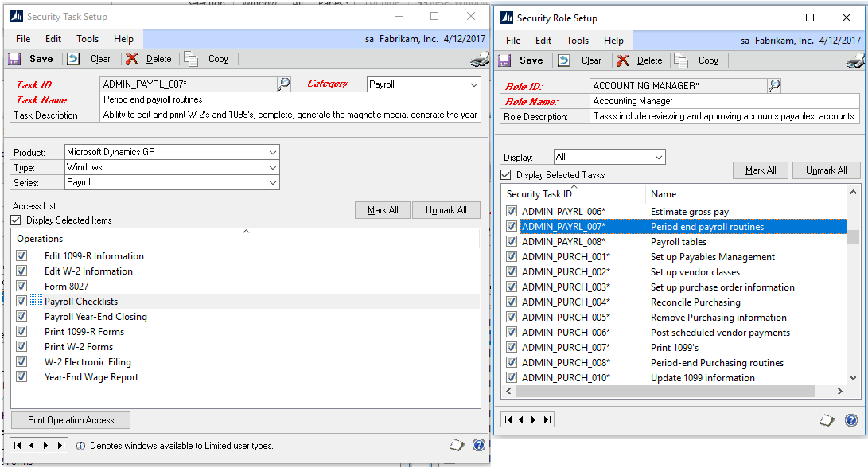Open the Role ID lookup magnifier
This screenshot has height=468, width=868.
[774, 85]
